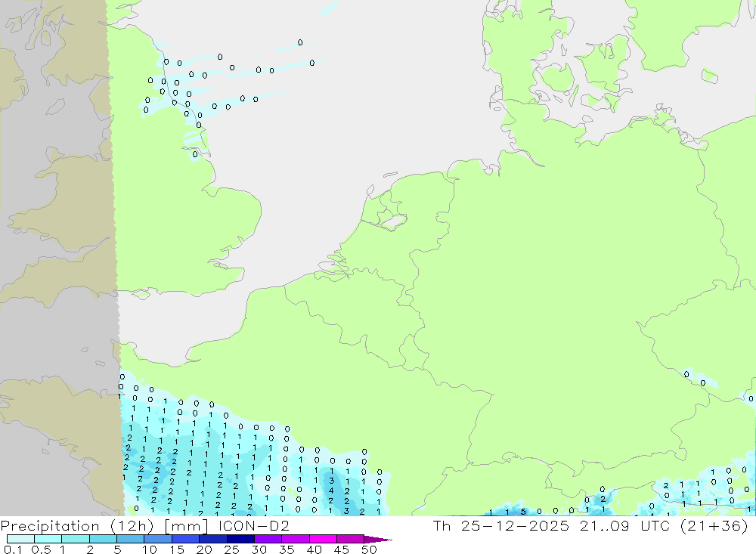The image size is (756, 554).
Task: Click the 'Th' weekday abbreviation
Action: 442,525
